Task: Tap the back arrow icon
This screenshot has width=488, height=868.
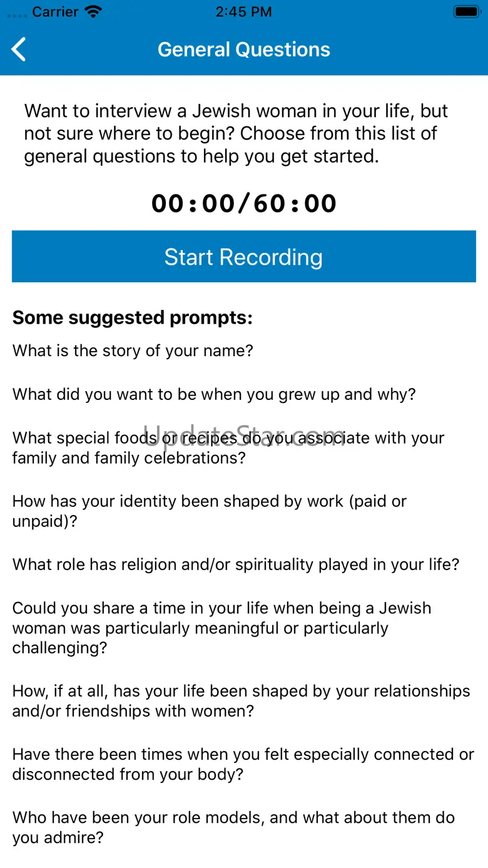Action: tap(19, 49)
